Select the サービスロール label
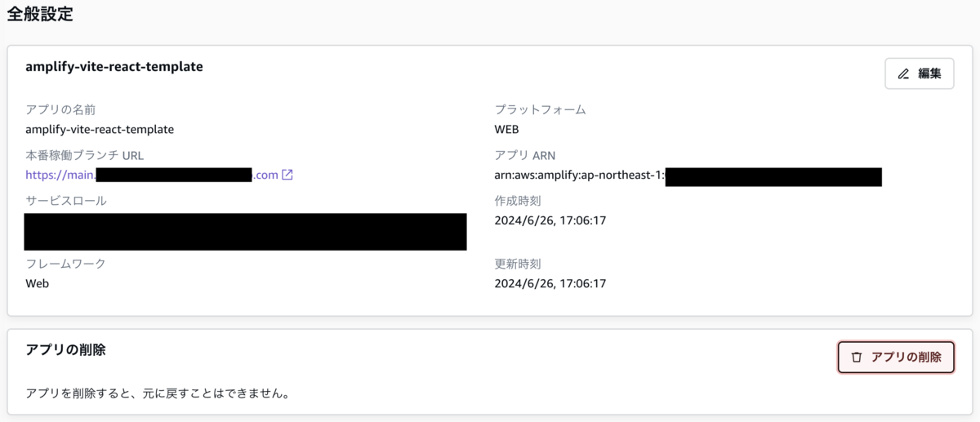 [65, 201]
